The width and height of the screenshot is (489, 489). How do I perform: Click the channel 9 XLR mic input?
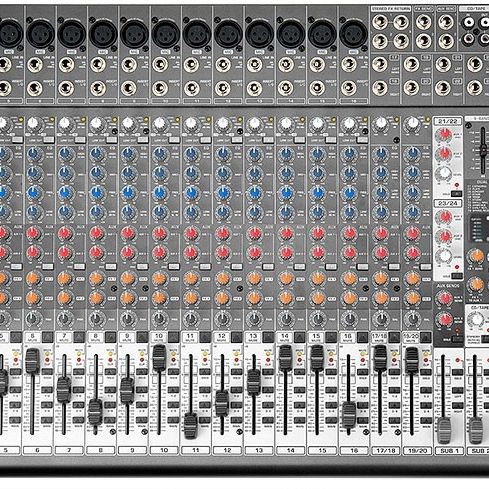point(134,34)
